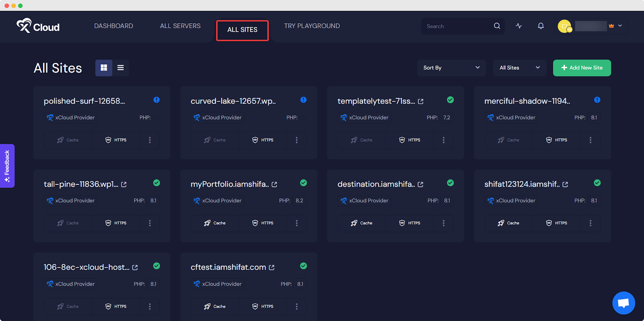Open templatelytest site external link icon
Image resolution: width=644 pixels, height=321 pixels.
point(421,101)
